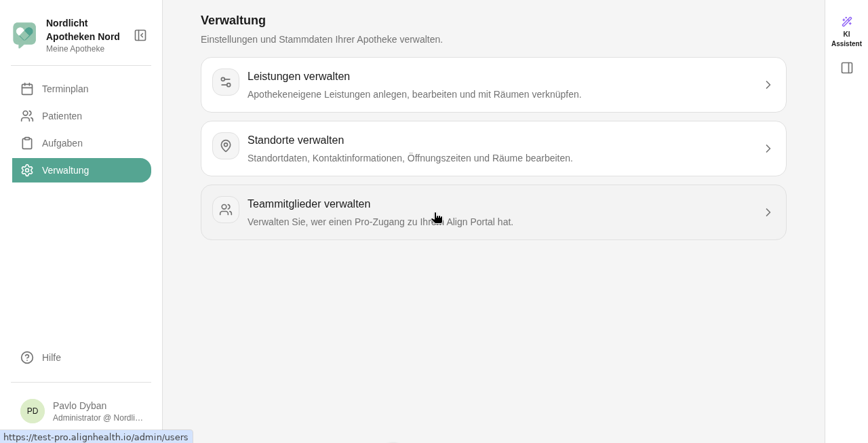Click the Nordlicht Apotheken heart logo
Viewport: 868px width, 443px height.
[24, 35]
